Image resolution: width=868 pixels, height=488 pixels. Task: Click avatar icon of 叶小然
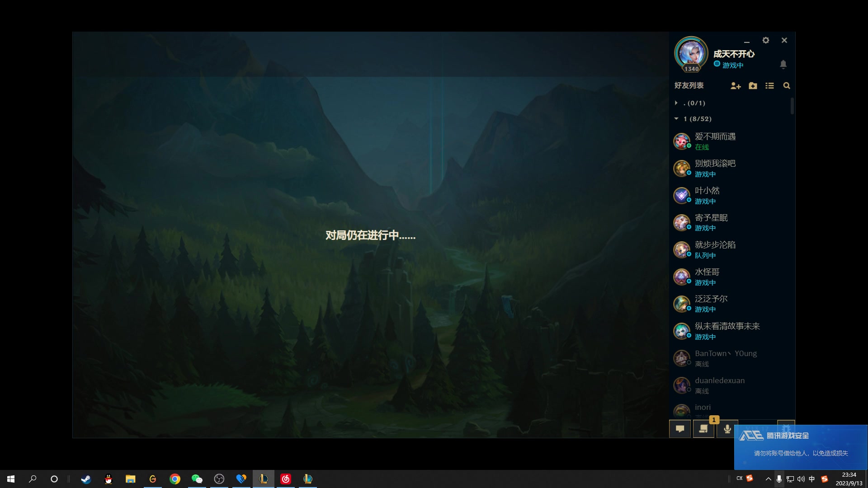(682, 196)
